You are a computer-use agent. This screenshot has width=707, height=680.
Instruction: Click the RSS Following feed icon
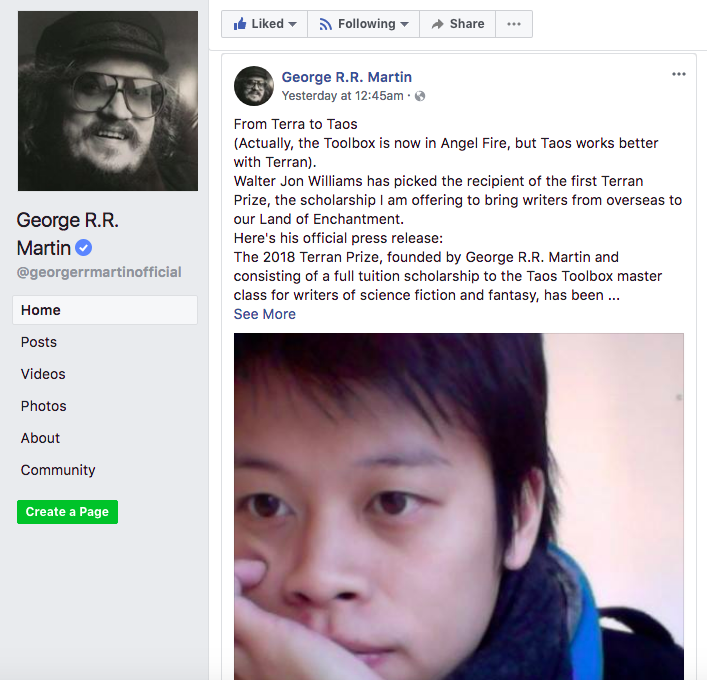pyautogui.click(x=326, y=24)
